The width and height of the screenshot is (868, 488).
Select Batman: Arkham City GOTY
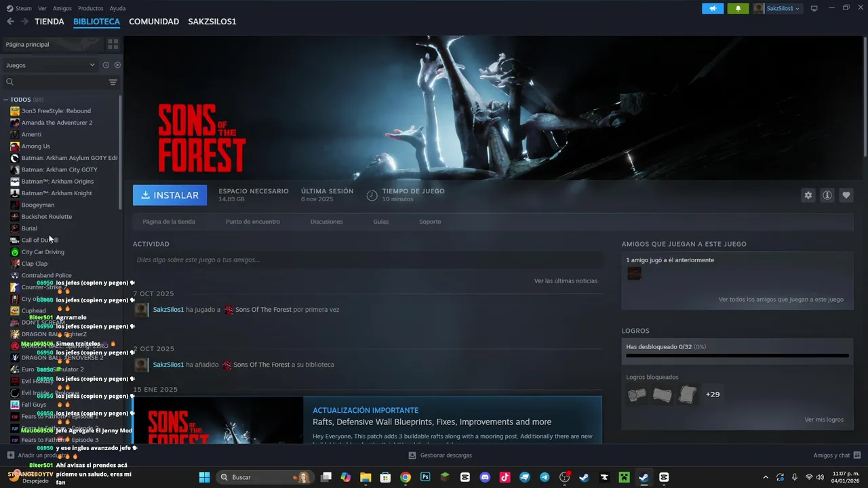pyautogui.click(x=59, y=169)
